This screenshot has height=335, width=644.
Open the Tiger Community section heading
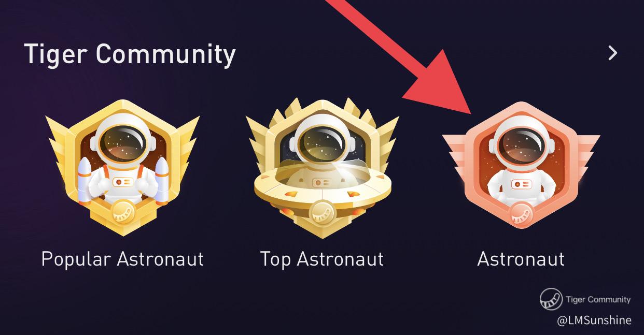pos(130,54)
